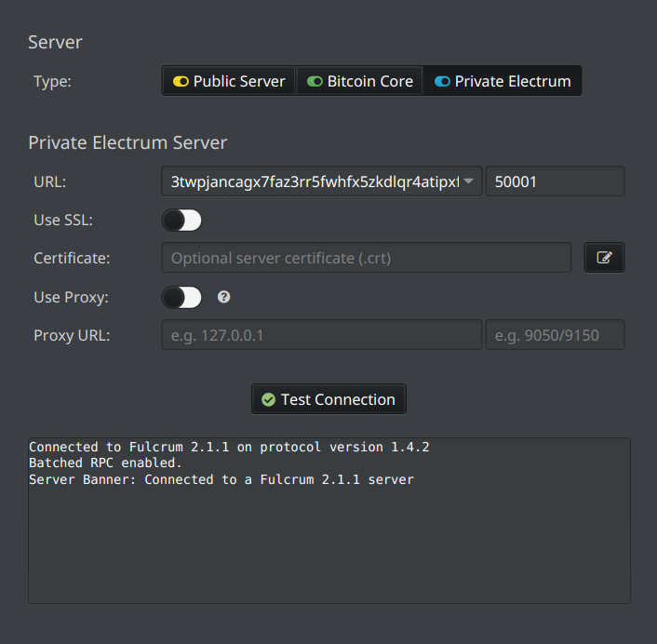This screenshot has width=657, height=644.
Task: Click the Test Connection button
Action: (x=328, y=399)
